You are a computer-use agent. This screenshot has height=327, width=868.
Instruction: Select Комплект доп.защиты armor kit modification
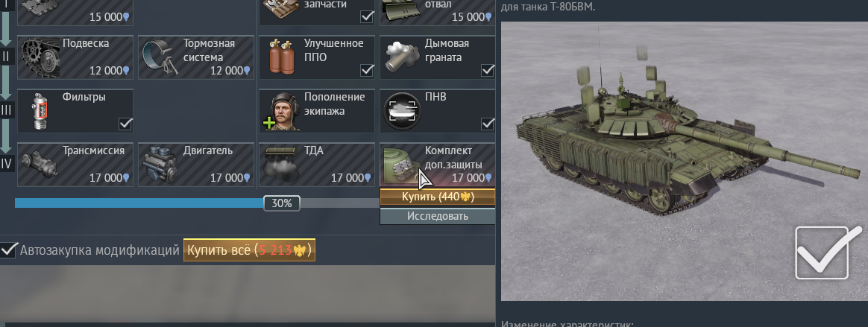pos(437,165)
